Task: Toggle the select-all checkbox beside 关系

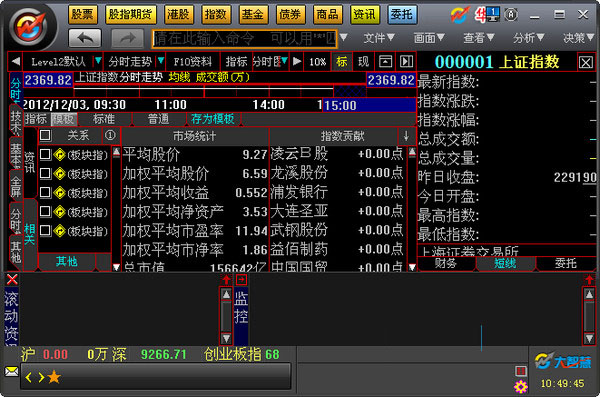Action: point(45,135)
